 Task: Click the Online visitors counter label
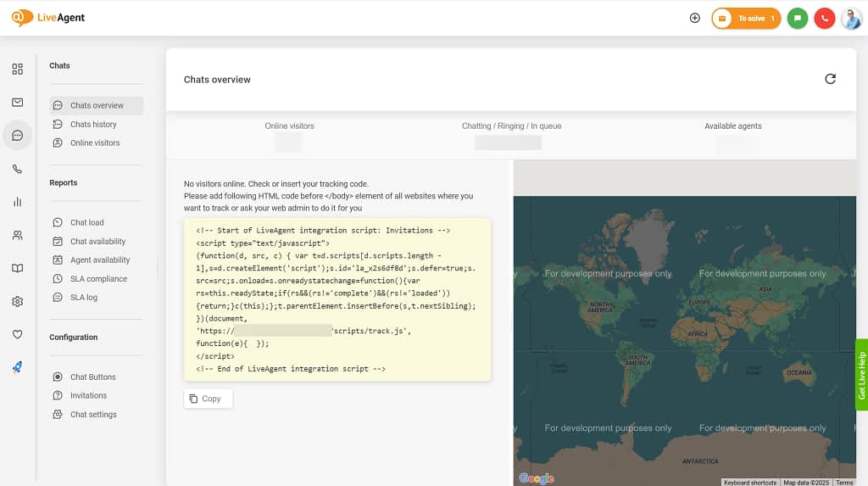pyautogui.click(x=289, y=126)
